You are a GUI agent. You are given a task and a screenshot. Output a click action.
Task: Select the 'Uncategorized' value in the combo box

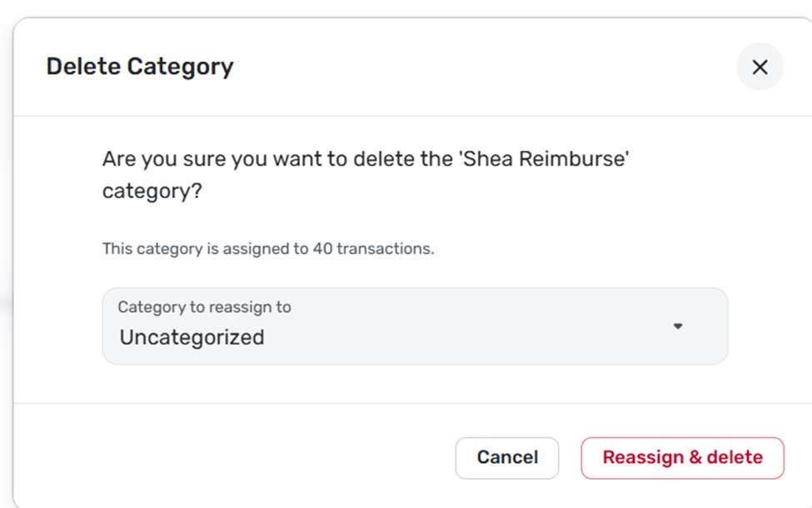pos(192,337)
